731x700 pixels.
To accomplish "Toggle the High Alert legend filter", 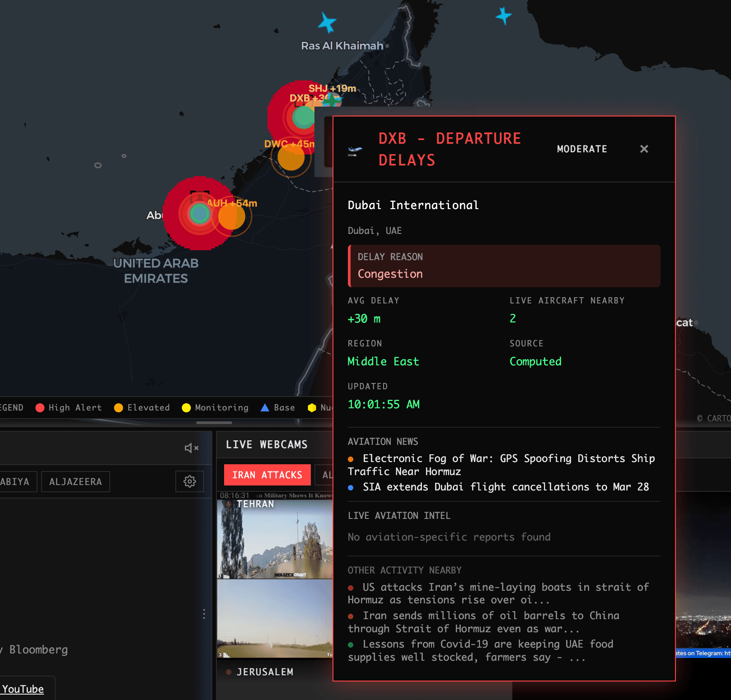I will [x=40, y=407].
